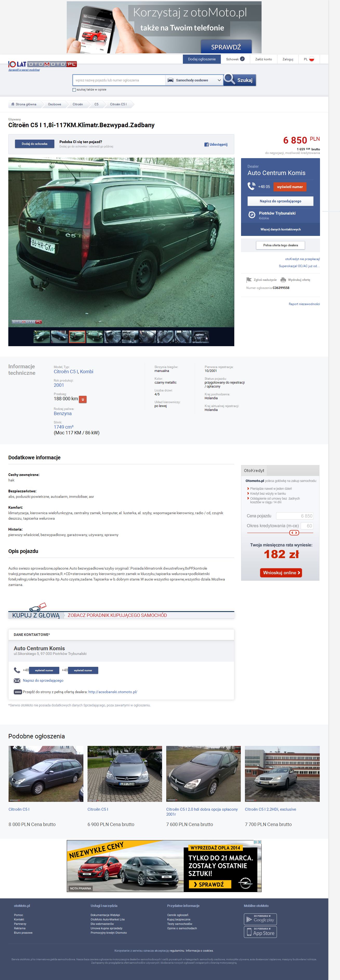Open 'Citroën C5 I 2.0 hdi dobra opcja' listing
Screen dimensions: 340x980
click(x=202, y=812)
